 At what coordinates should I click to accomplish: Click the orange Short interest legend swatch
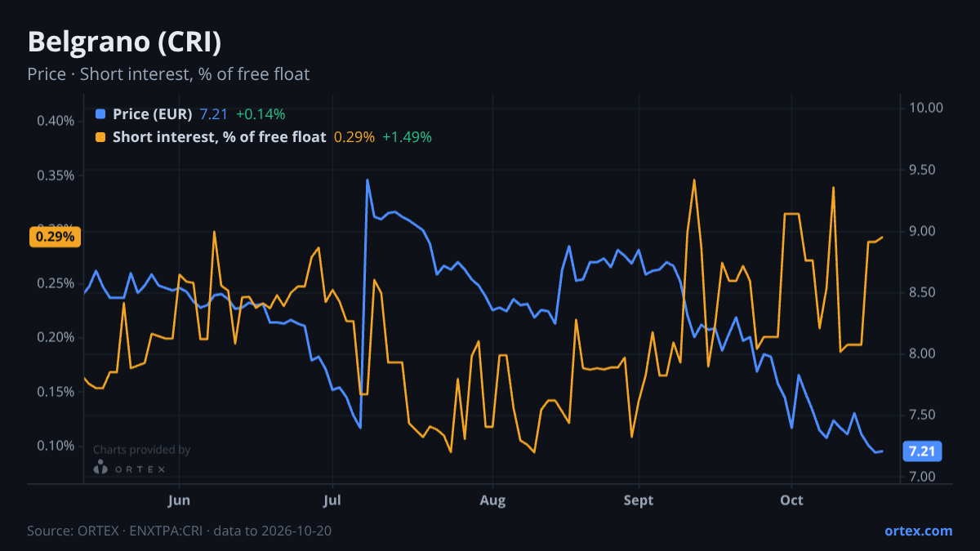pyautogui.click(x=100, y=137)
